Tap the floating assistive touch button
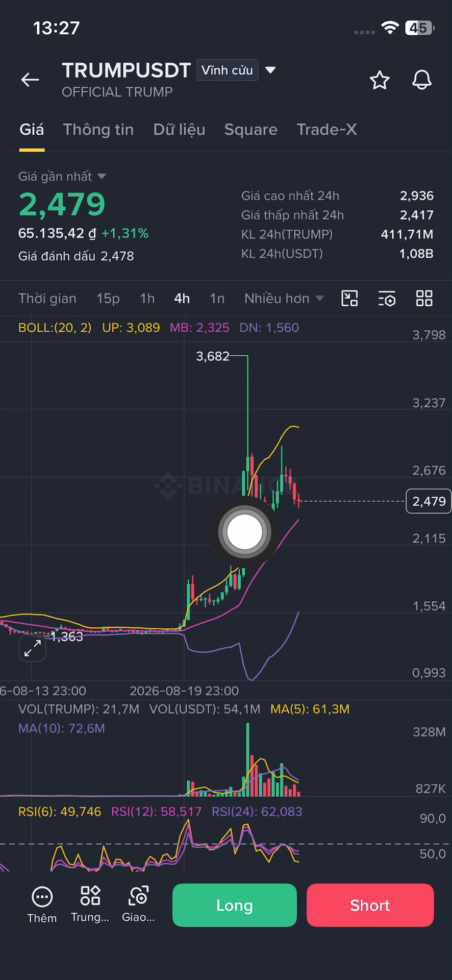This screenshot has width=452, height=980. (244, 531)
